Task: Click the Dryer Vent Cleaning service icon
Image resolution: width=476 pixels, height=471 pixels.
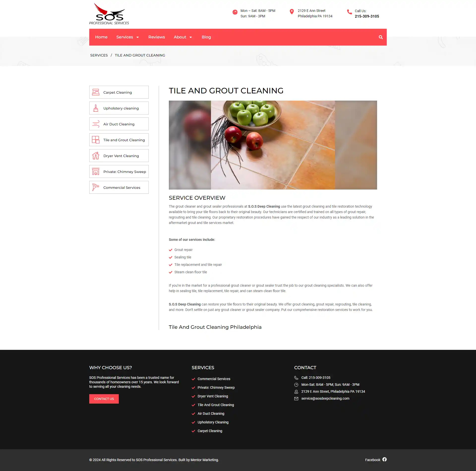Action: point(96,156)
